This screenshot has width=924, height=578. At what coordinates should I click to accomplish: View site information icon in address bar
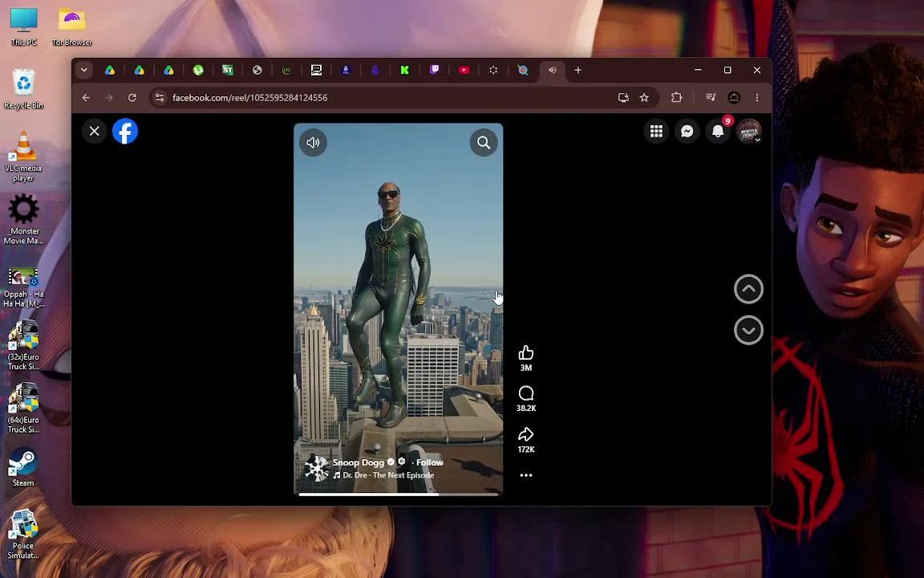coord(159,97)
